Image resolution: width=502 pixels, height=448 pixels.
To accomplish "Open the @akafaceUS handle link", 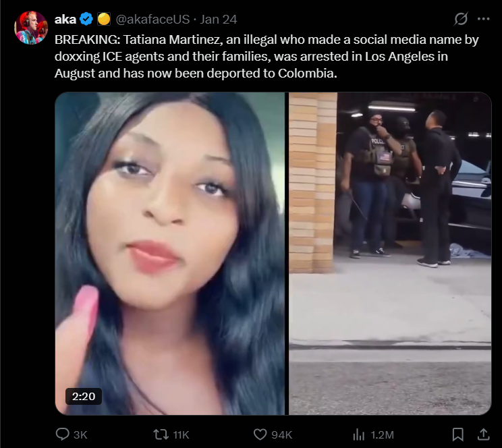I will [x=152, y=20].
